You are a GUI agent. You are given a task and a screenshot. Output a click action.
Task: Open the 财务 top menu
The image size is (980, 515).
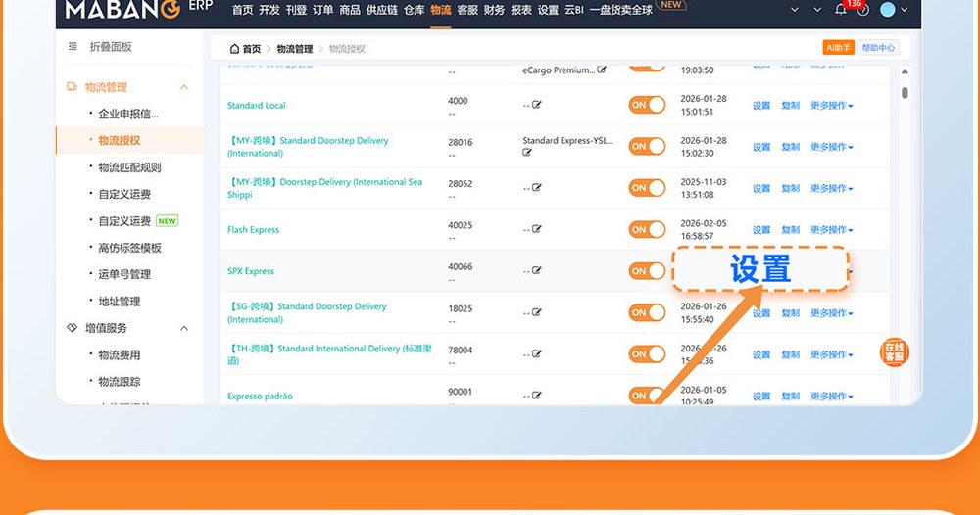click(x=494, y=10)
